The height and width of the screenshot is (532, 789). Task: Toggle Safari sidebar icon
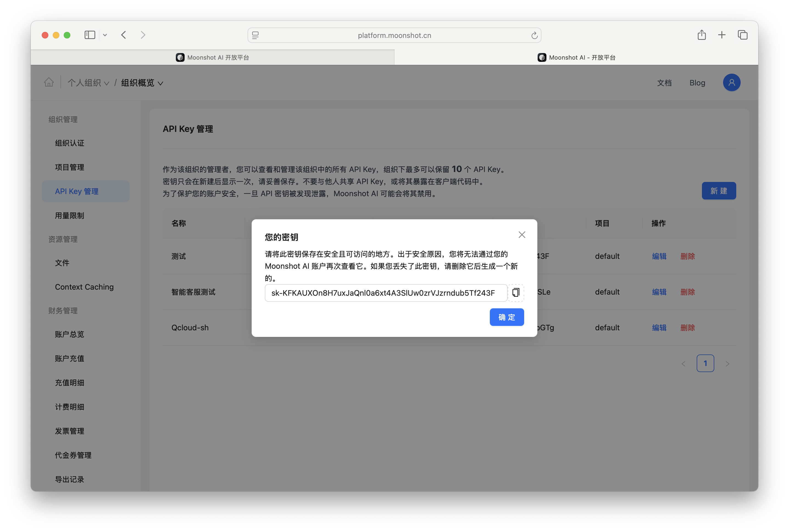(90, 35)
